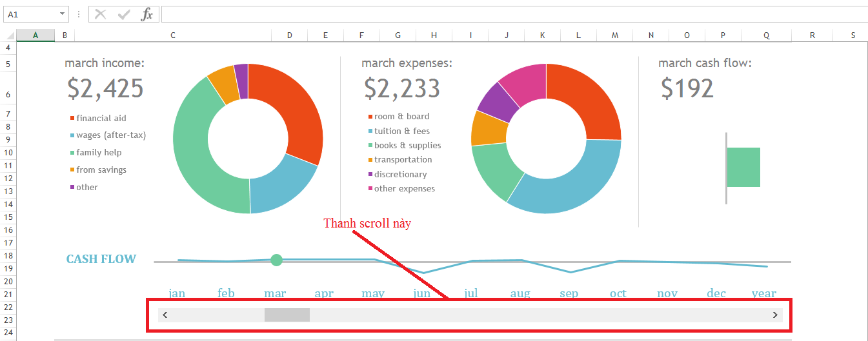Click the scrollbar right arrow
Viewport: 868px width, 341px height.
pos(775,315)
